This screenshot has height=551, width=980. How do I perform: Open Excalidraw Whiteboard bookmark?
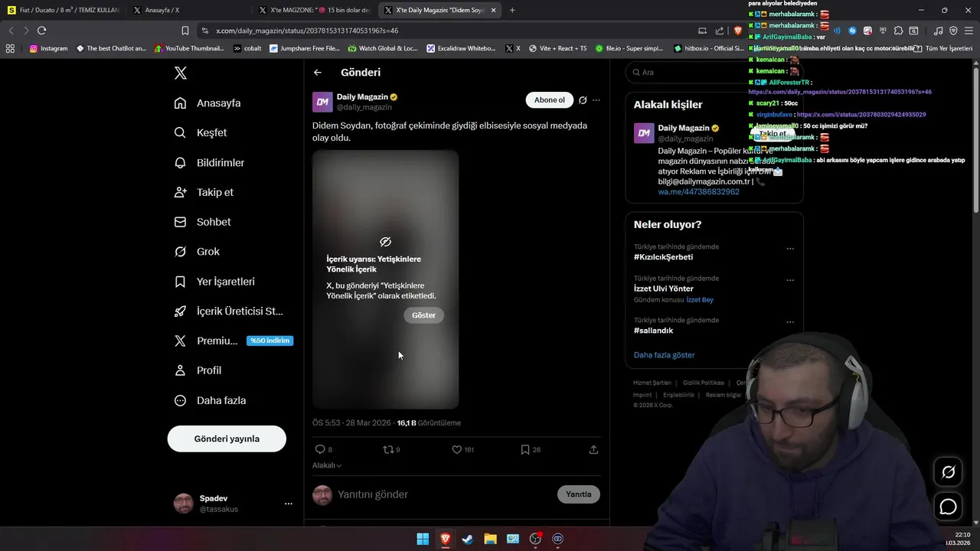point(462,48)
